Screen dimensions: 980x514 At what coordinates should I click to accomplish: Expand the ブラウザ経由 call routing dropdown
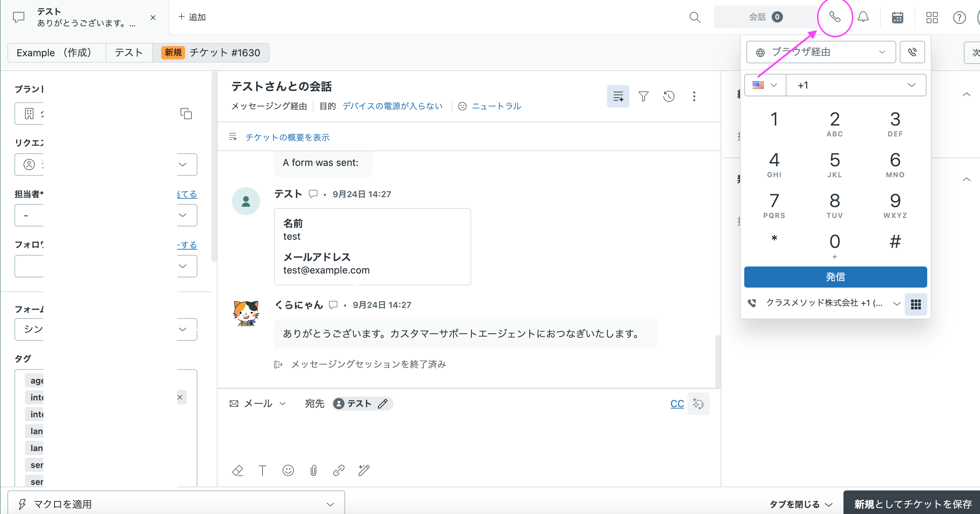(x=821, y=52)
